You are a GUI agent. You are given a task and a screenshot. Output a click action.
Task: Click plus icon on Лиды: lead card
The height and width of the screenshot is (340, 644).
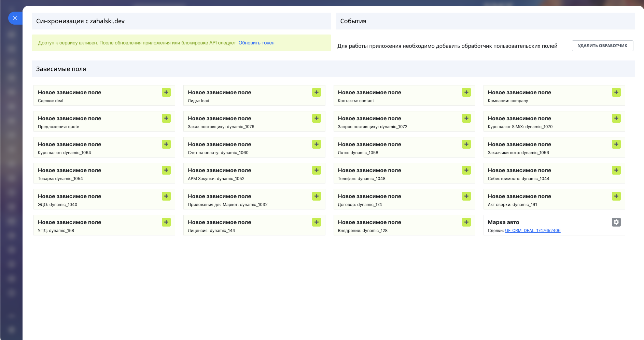point(316,92)
